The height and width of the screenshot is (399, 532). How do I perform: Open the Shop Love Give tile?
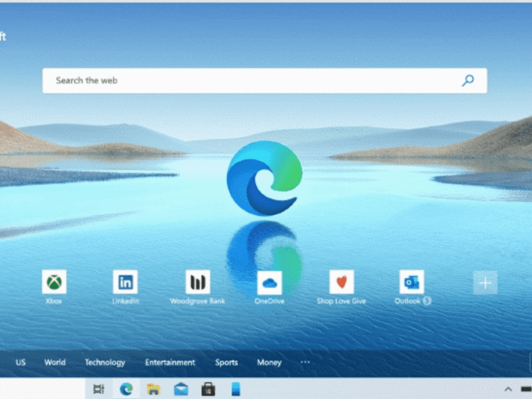pyautogui.click(x=341, y=282)
